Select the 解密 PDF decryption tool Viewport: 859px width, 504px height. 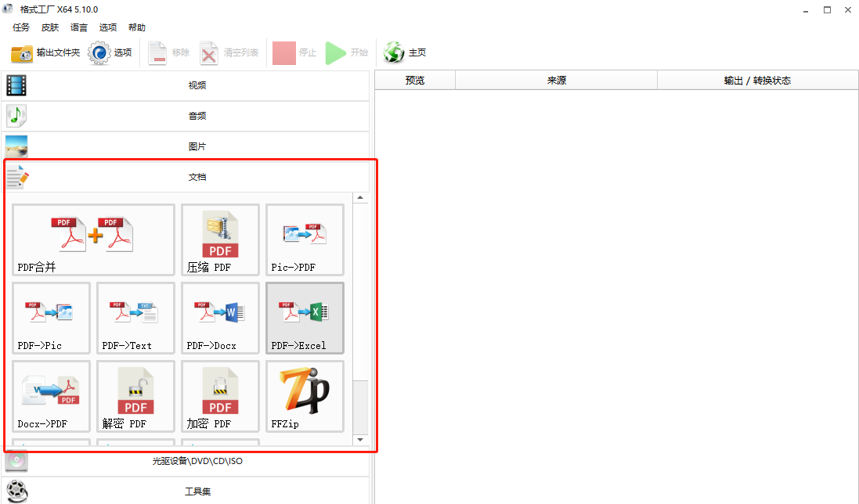point(135,396)
